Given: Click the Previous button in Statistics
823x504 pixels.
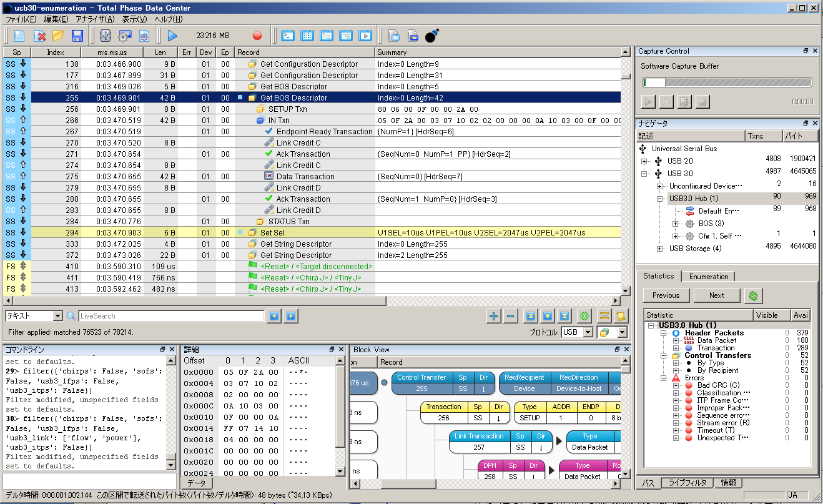Looking at the screenshot, I should click(x=666, y=295).
